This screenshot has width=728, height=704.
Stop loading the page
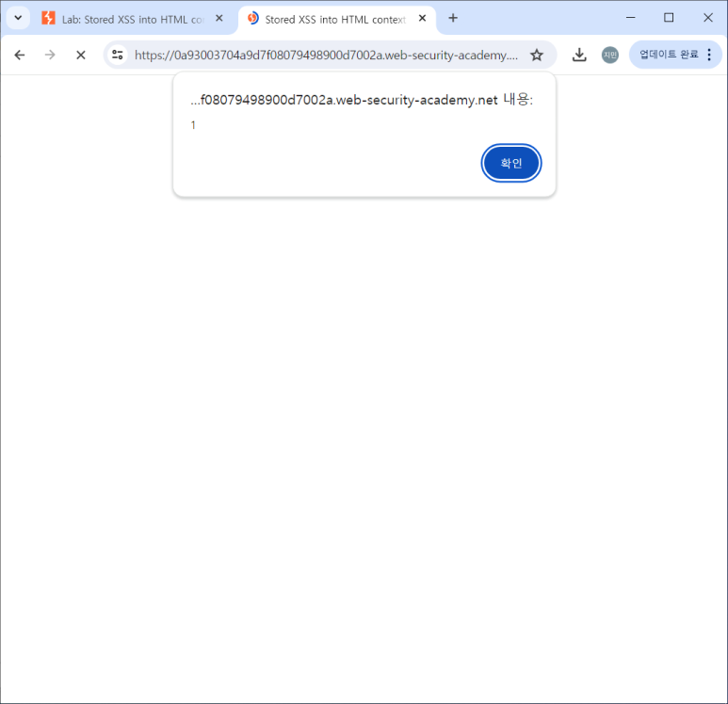point(81,55)
